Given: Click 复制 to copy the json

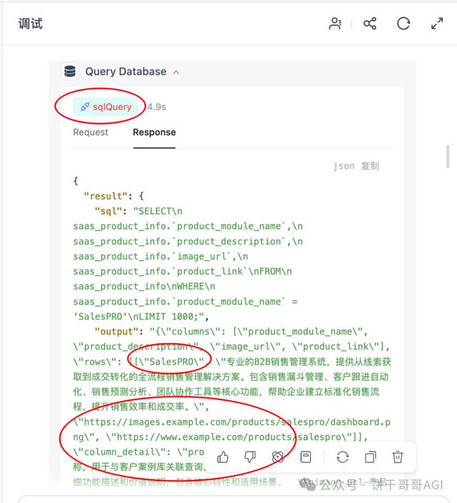Looking at the screenshot, I should tap(370, 166).
